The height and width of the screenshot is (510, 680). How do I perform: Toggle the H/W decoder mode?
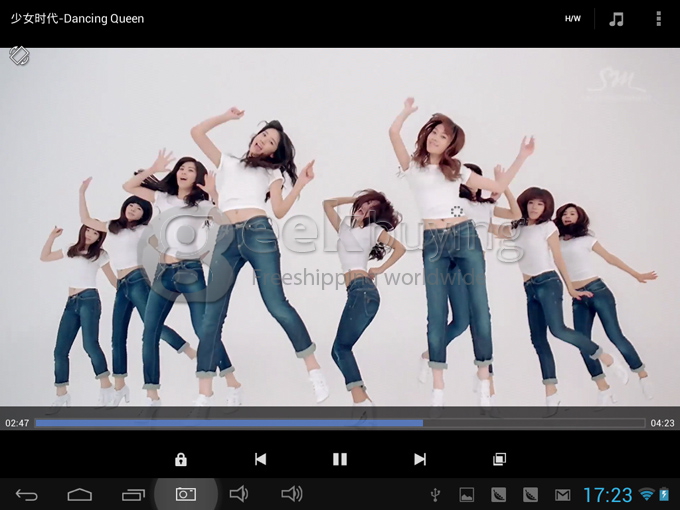[572, 19]
